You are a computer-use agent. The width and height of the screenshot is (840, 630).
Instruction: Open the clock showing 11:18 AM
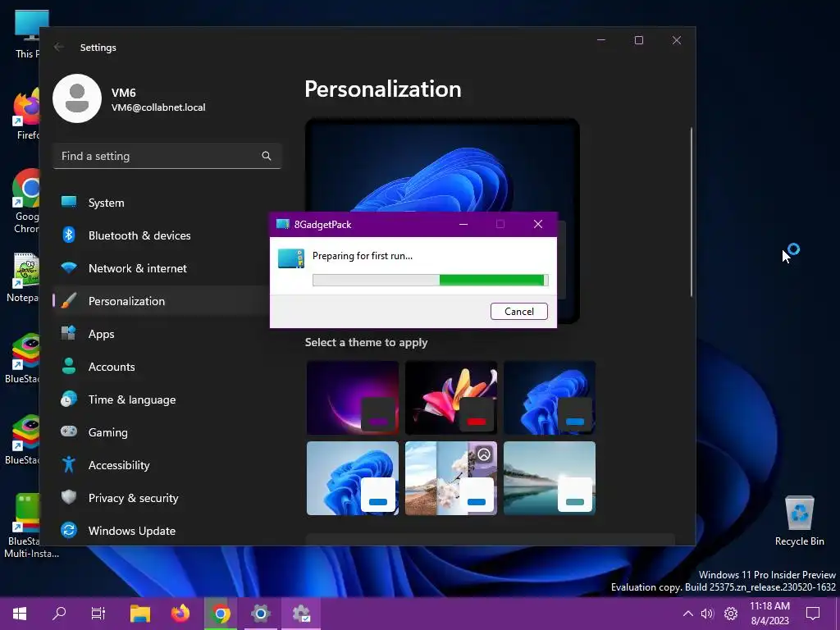[x=769, y=614]
